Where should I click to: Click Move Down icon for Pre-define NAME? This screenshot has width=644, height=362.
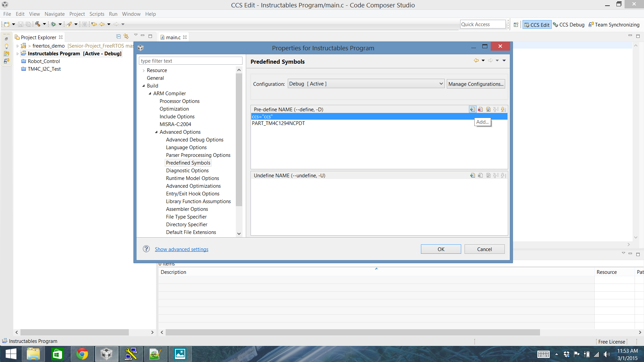[x=503, y=109]
